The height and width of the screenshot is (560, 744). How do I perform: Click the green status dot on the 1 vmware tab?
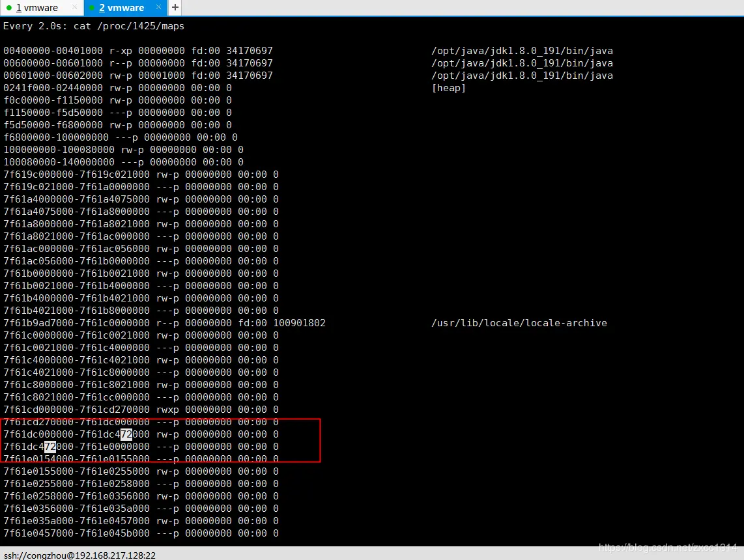9,8
